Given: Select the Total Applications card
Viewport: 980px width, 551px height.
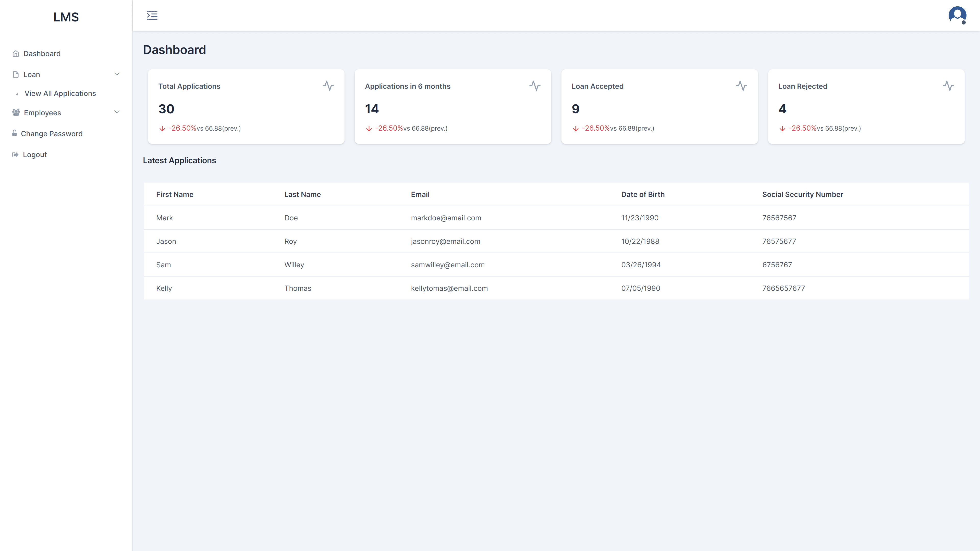Looking at the screenshot, I should click(x=246, y=106).
